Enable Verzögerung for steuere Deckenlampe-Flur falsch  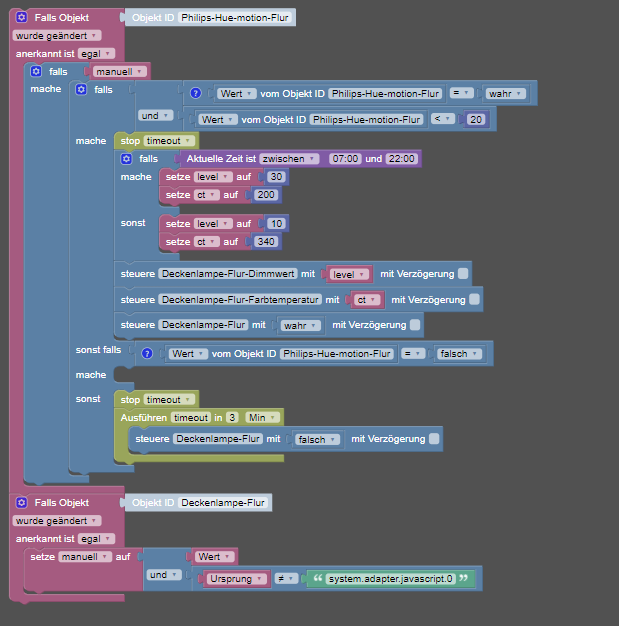coord(434,439)
